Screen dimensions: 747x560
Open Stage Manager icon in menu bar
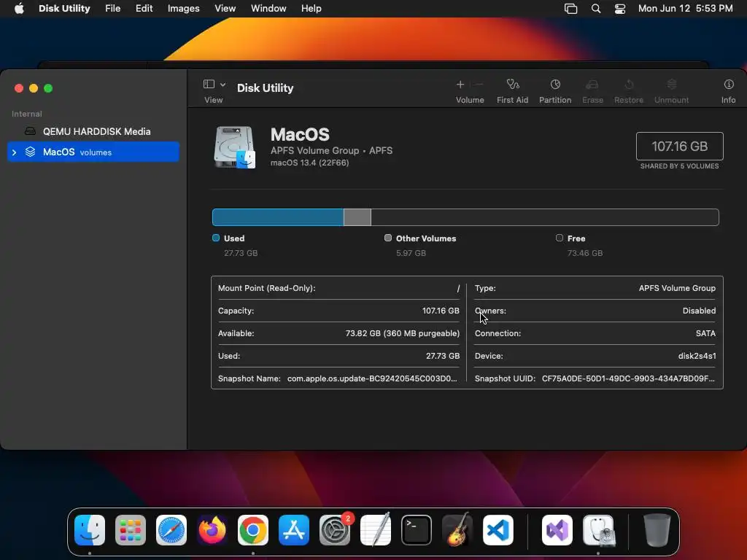tap(570, 9)
